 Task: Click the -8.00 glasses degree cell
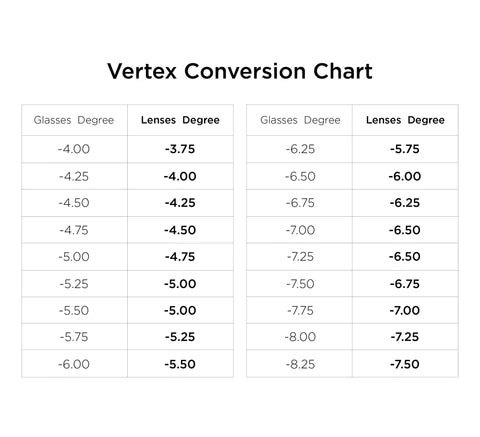pyautogui.click(x=300, y=337)
